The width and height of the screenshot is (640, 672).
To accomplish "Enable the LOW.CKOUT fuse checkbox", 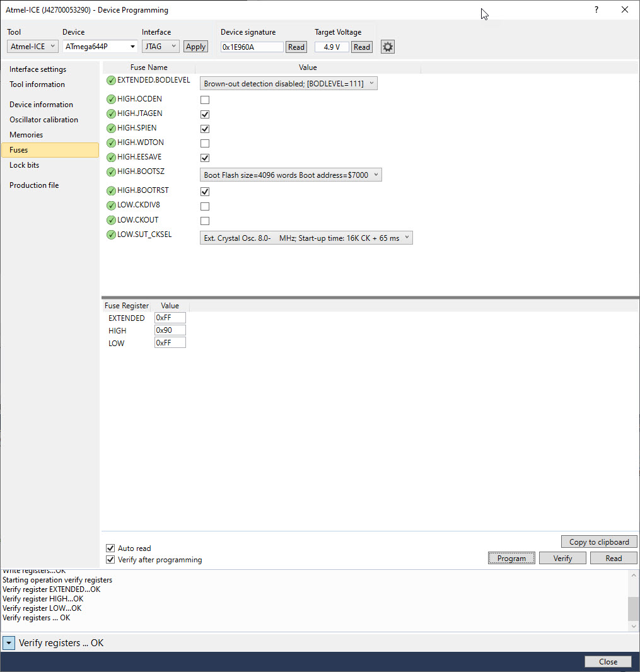I will tap(205, 221).
